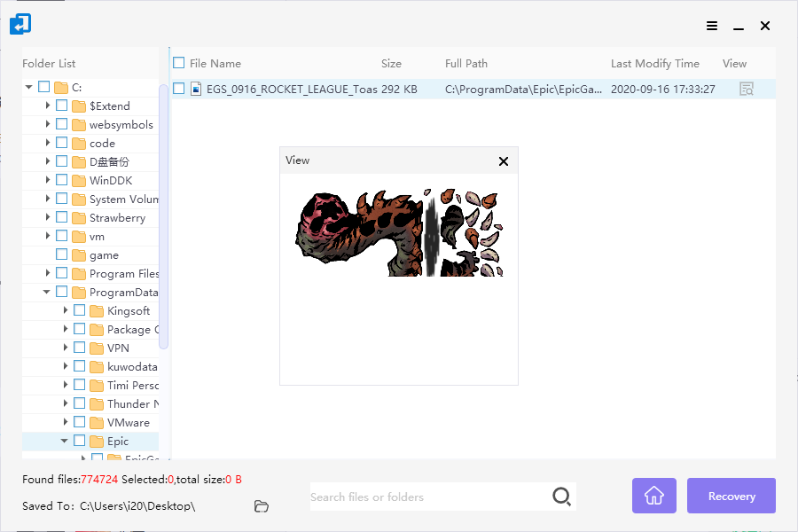Click the VPN folder icon
Screen dimensions: 798x532
(97, 348)
